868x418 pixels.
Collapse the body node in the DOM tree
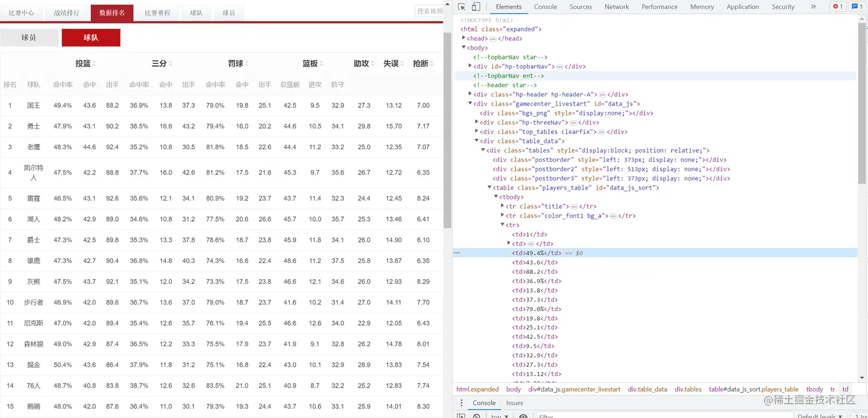(464, 48)
